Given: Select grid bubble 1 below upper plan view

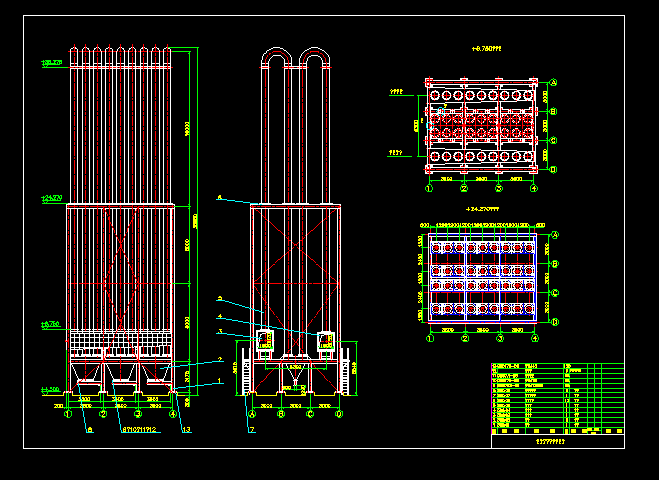Looking at the screenshot, I should pyautogui.click(x=429, y=188).
